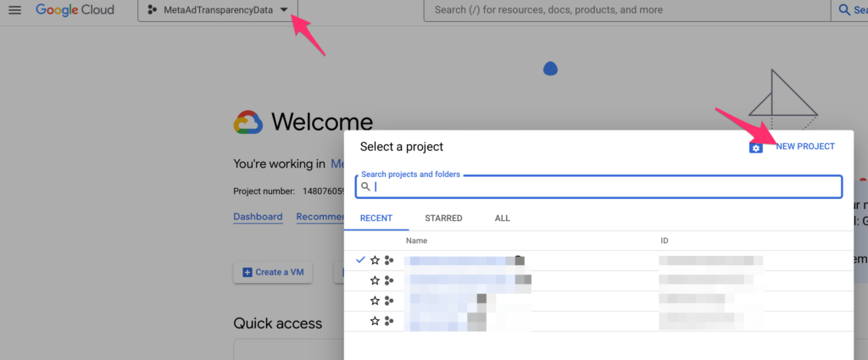868x360 pixels.
Task: Click NEW PROJECT button
Action: point(804,147)
